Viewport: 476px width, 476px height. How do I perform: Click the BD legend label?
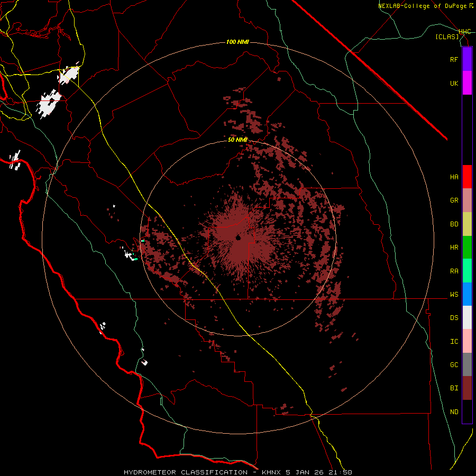(x=454, y=224)
